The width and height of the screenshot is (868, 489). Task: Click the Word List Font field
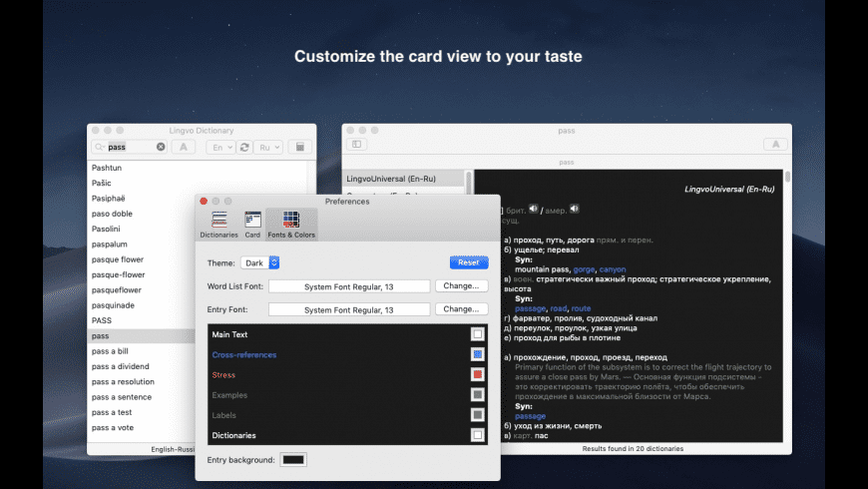pos(349,286)
